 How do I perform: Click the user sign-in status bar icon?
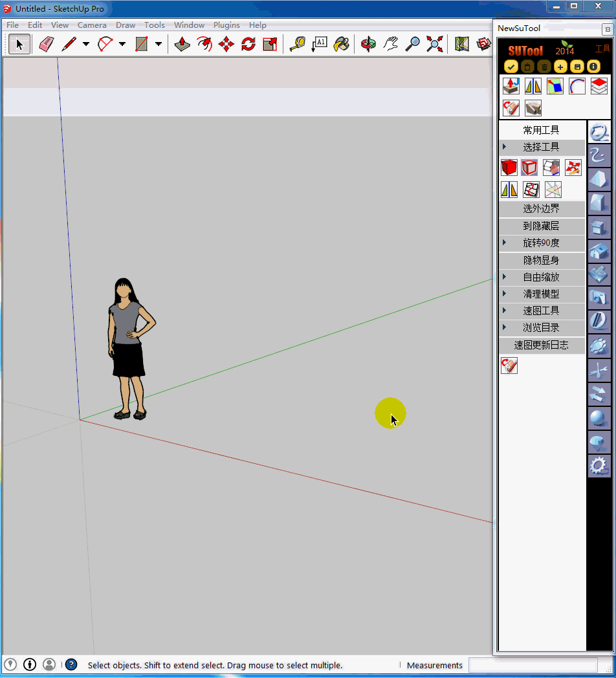pos(49,664)
